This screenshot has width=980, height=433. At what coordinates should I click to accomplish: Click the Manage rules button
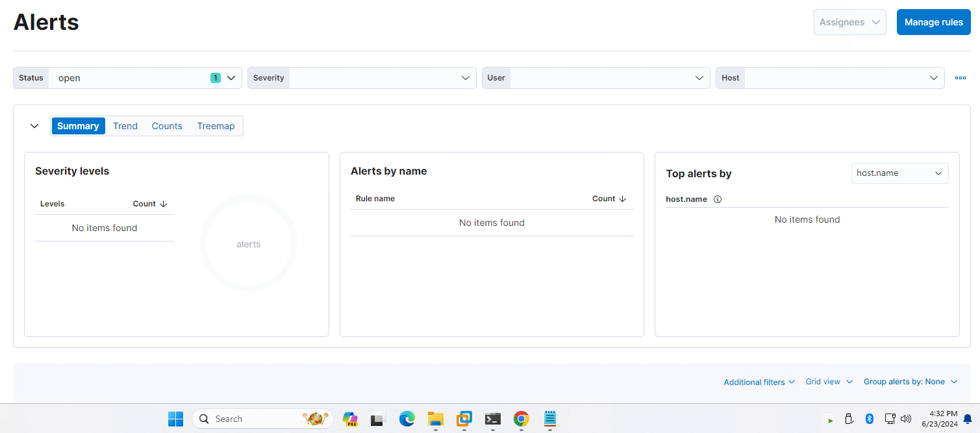934,22
